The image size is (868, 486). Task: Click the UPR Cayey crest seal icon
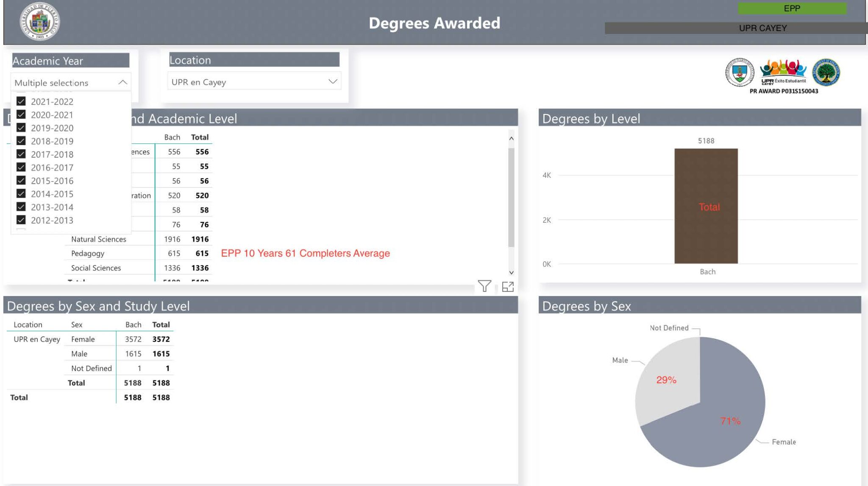point(739,73)
